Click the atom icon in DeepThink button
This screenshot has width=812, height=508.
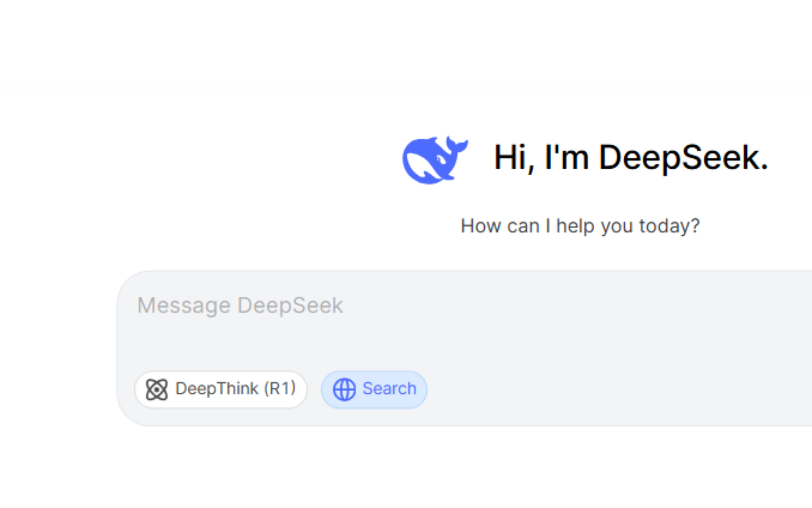pos(157,390)
